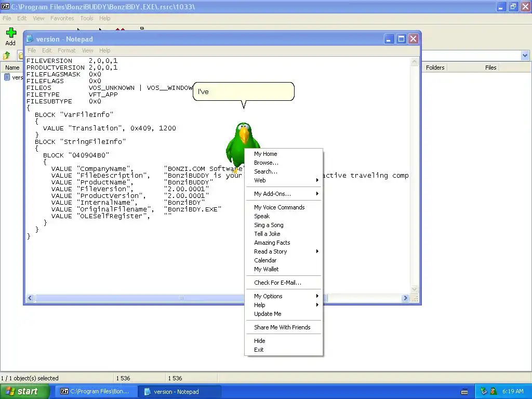Select Sing a Song

(284, 225)
